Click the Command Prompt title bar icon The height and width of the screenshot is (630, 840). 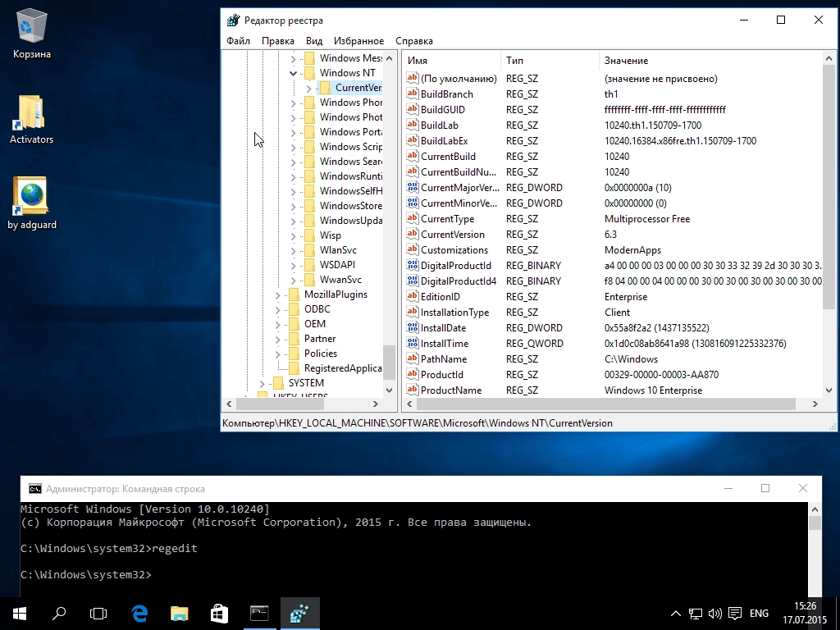click(34, 489)
